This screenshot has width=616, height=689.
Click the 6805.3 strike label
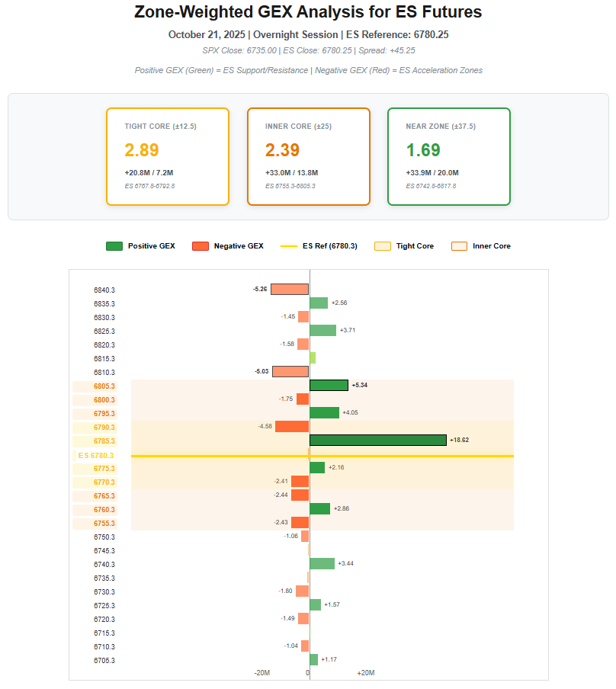pyautogui.click(x=104, y=386)
